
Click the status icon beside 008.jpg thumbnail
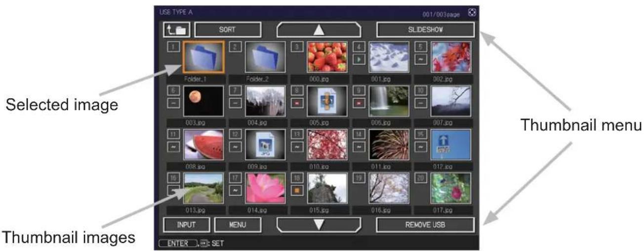coord(173,146)
